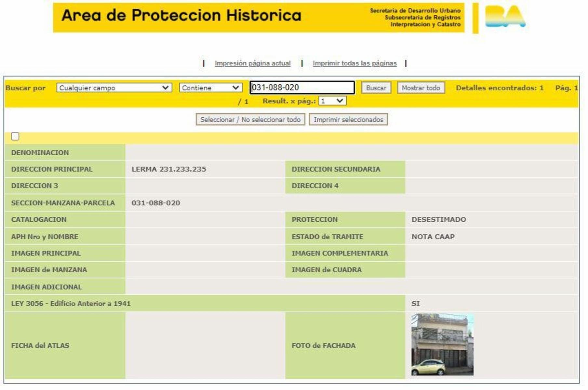The height and width of the screenshot is (390, 588).
Task: Click the 'IMAGEN de CUADRA' label cell
Action: coord(345,270)
